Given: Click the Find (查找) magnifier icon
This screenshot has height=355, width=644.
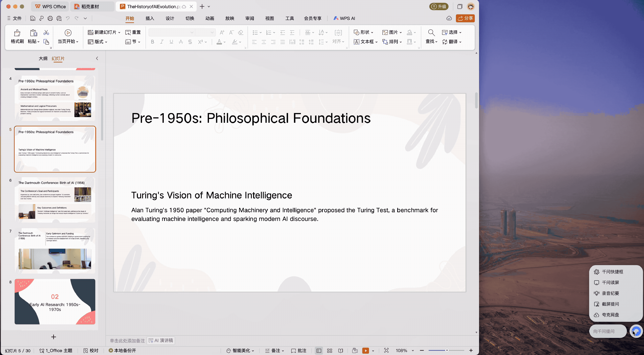Looking at the screenshot, I should pyautogui.click(x=431, y=33).
